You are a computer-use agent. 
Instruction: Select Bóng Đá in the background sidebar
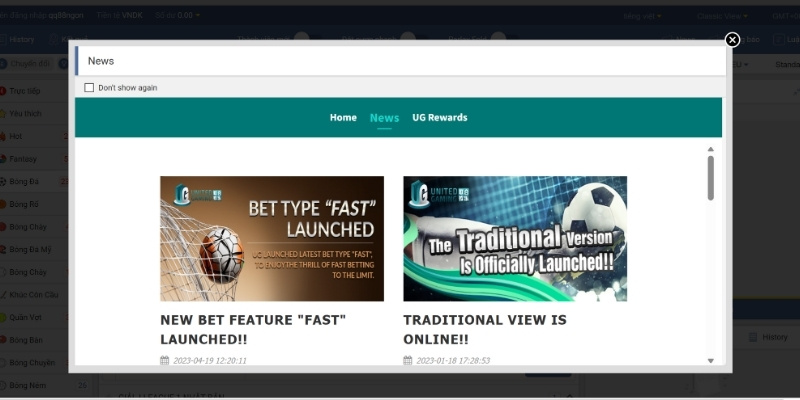24,181
